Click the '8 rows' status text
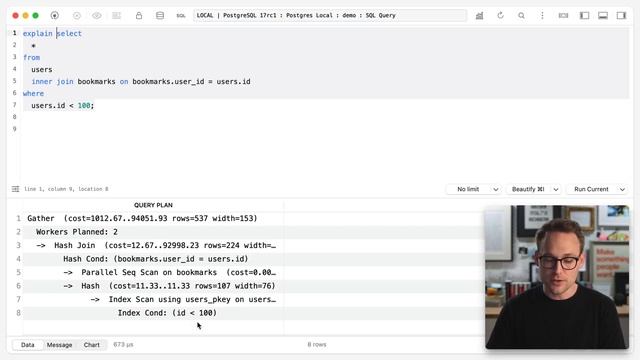This screenshot has height=360, width=640. 317,345
